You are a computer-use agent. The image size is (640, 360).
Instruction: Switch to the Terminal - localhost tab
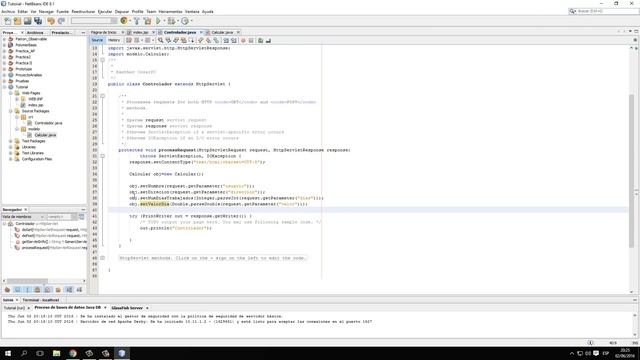41,300
